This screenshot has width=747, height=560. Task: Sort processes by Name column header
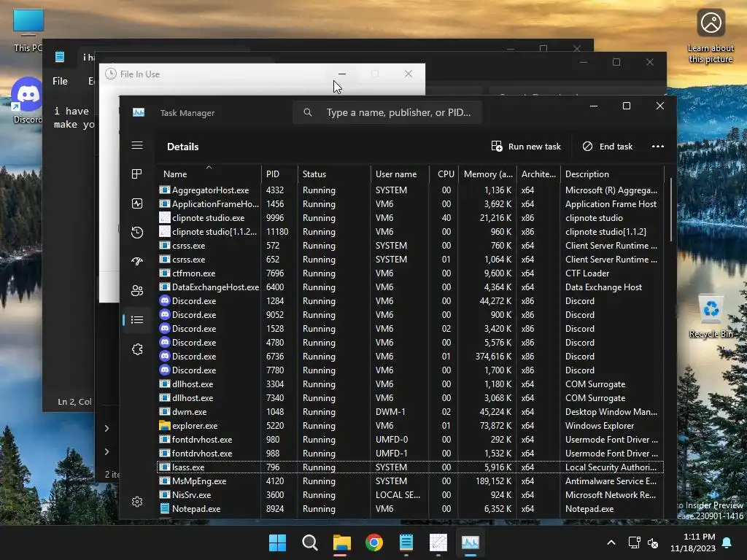(209, 174)
